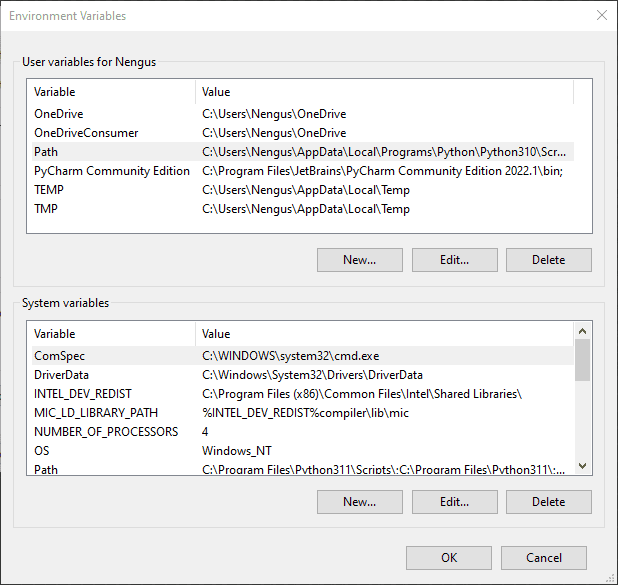Screen dimensions: 618x585
Task: Select the OneDrive user variable
Action: coord(303,114)
